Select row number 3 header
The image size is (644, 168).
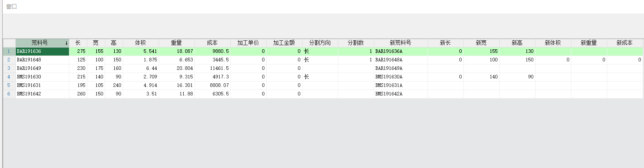pos(9,69)
